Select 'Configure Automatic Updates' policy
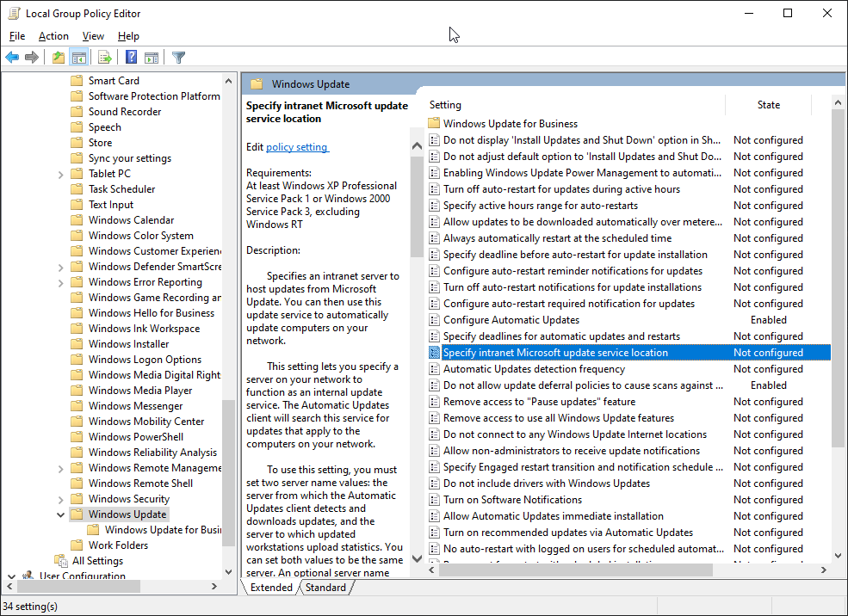Image resolution: width=848 pixels, height=616 pixels. (511, 320)
